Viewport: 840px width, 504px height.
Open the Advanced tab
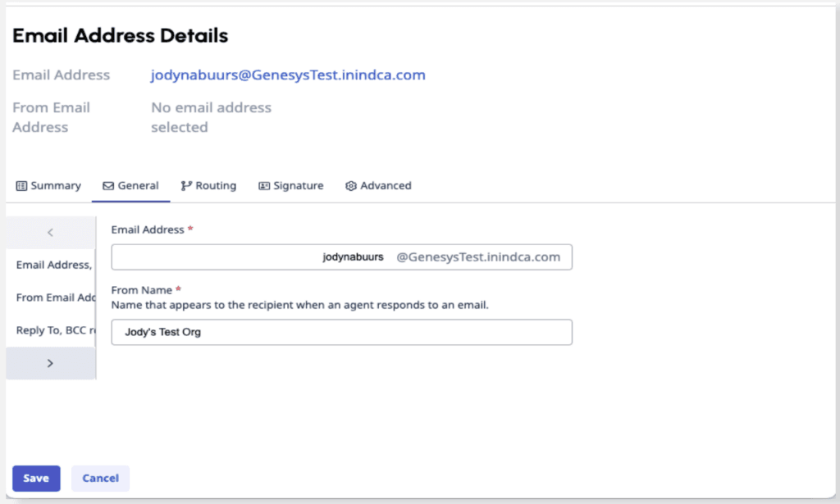pos(378,185)
